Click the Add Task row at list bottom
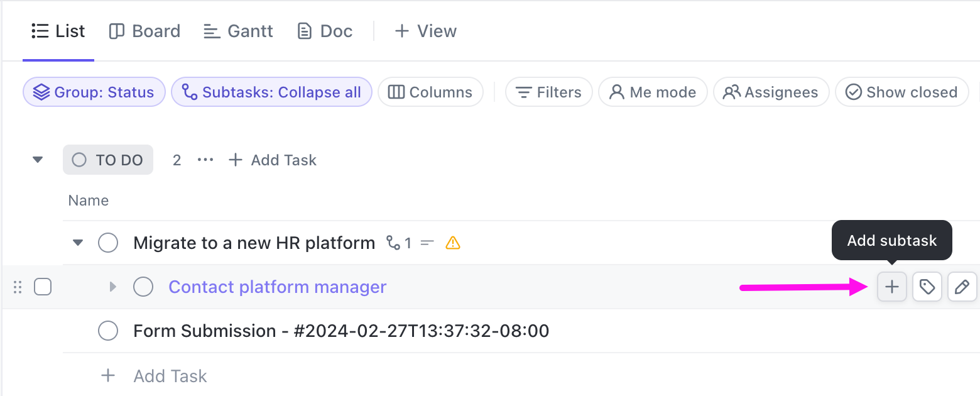The image size is (980, 396). 170,376
